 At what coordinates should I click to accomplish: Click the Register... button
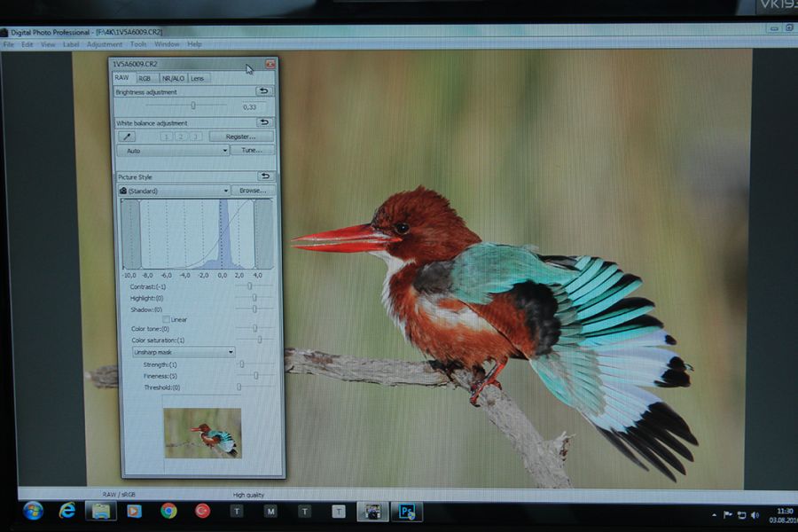coord(241,137)
